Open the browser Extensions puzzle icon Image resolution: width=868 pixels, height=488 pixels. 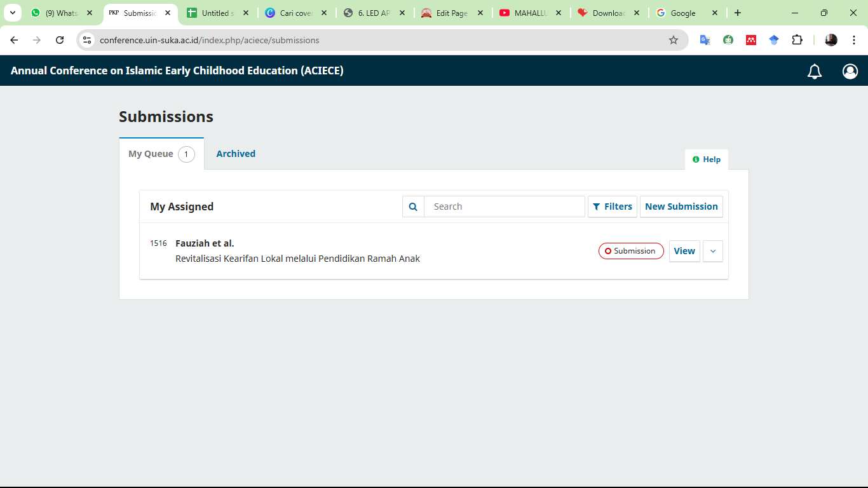[x=797, y=40]
